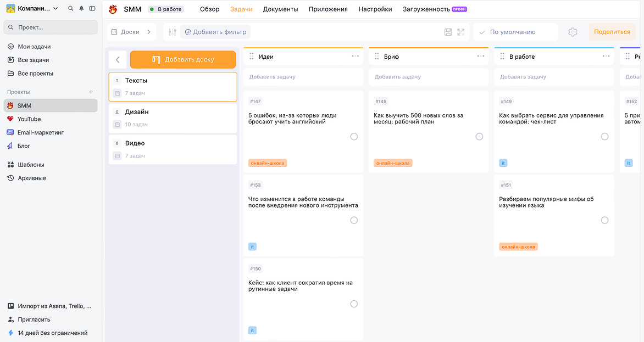644x342 pixels.
Task: Click the Добавить доску button
Action: (x=183, y=59)
